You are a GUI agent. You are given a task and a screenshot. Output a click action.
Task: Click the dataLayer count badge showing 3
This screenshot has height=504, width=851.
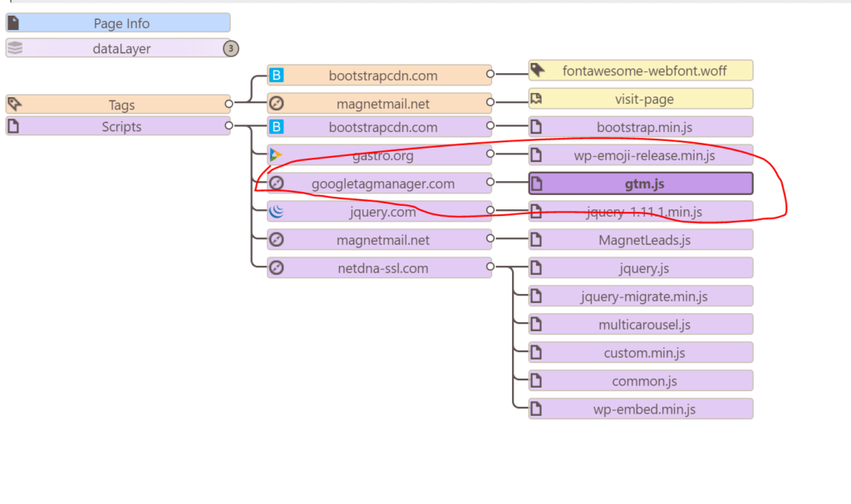231,48
